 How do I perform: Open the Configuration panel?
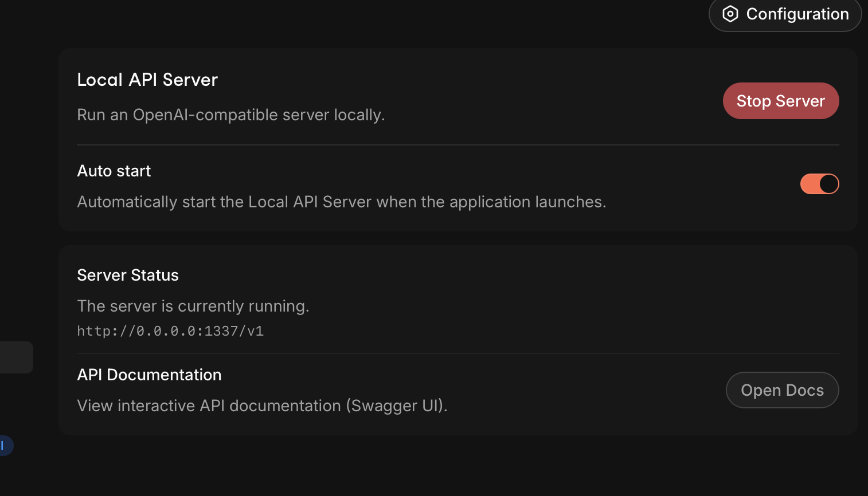pyautogui.click(x=784, y=14)
